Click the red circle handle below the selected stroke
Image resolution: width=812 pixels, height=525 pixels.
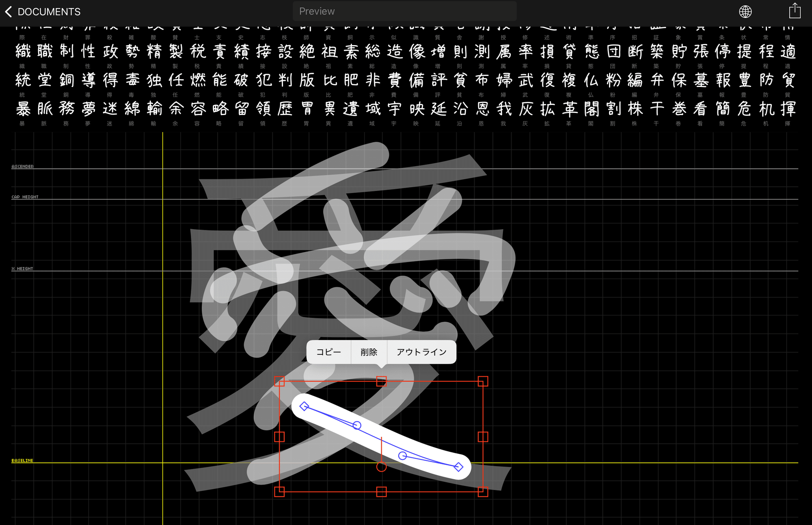[x=381, y=467]
